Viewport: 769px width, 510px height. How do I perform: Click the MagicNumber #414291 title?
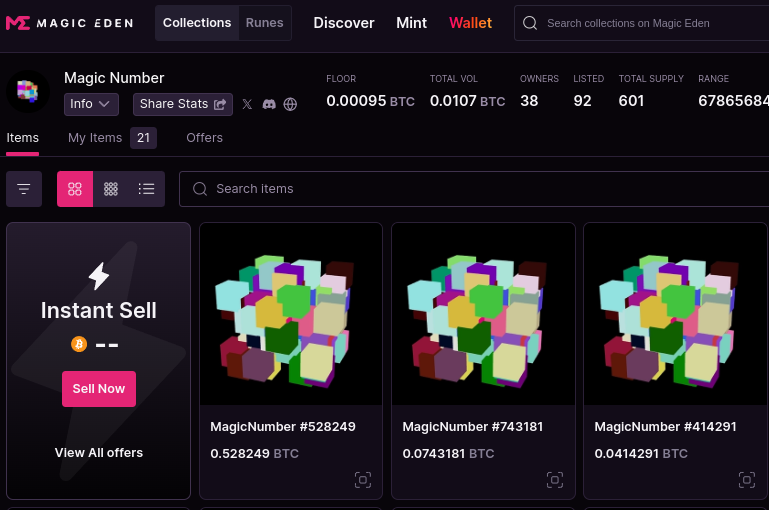(x=666, y=427)
